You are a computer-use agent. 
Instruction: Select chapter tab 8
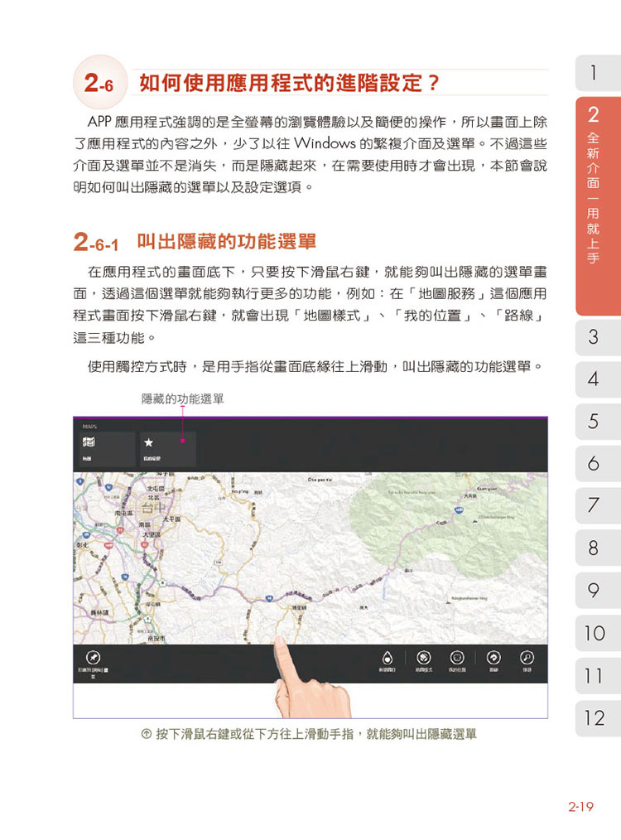[598, 548]
